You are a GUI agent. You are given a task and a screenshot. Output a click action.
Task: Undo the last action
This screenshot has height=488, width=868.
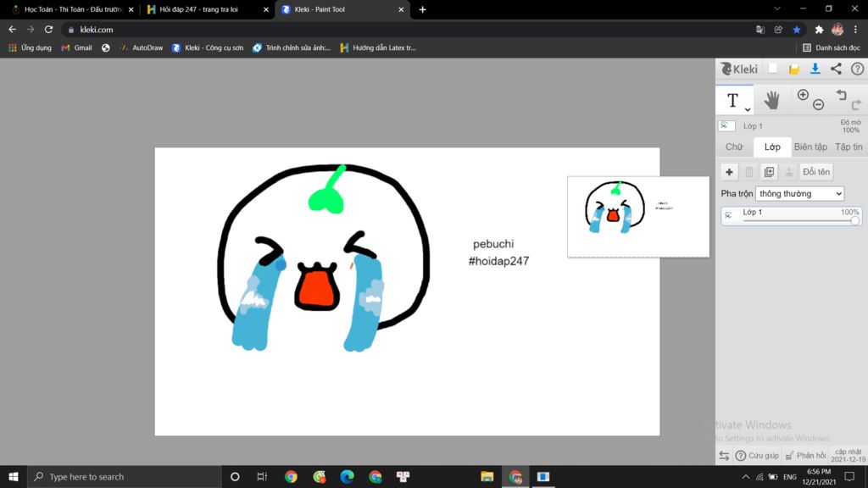point(842,95)
